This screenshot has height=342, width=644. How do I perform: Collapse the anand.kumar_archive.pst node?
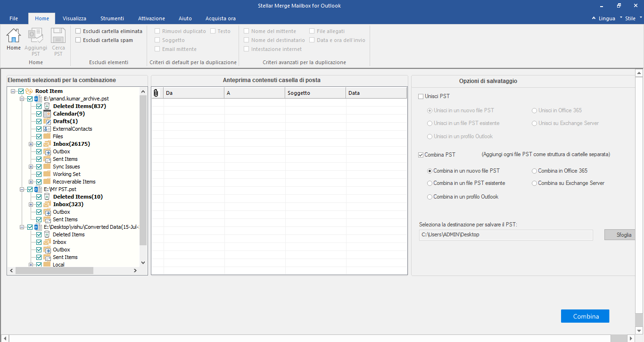click(x=22, y=99)
